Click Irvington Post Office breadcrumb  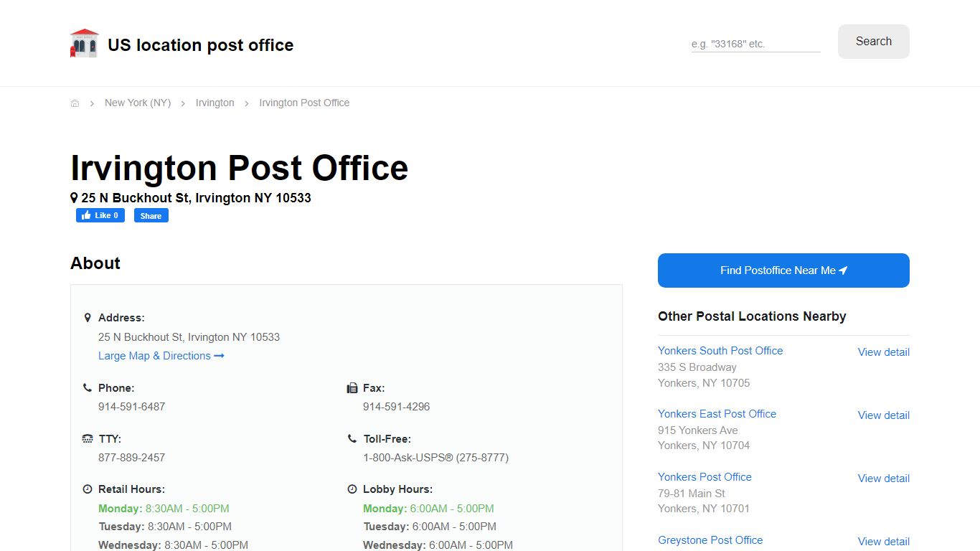point(304,103)
